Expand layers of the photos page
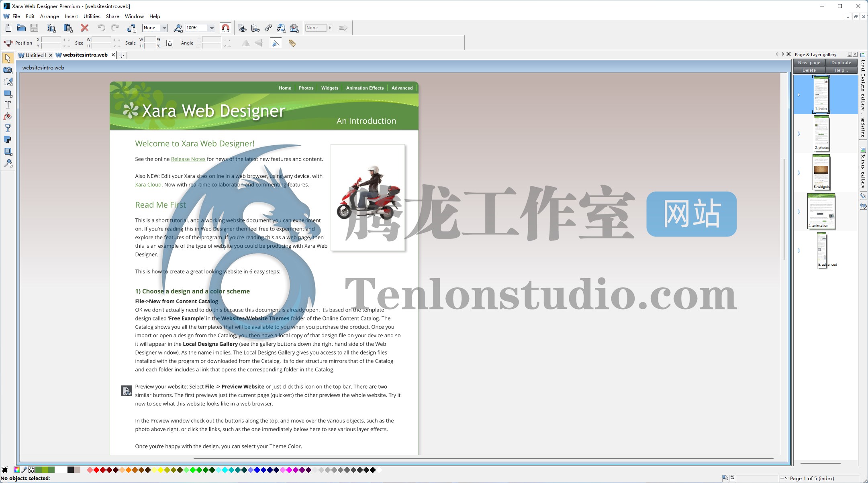Image resolution: width=868 pixels, height=483 pixels. point(799,134)
